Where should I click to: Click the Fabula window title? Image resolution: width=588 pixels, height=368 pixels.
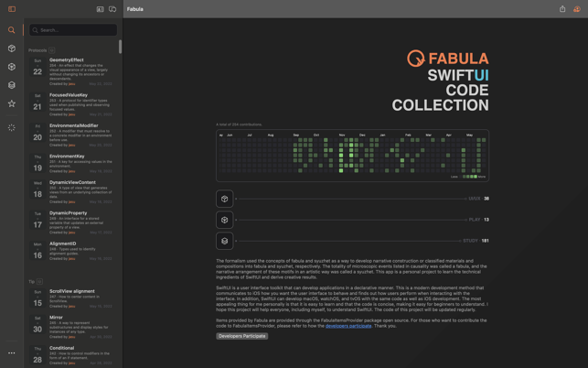(135, 9)
